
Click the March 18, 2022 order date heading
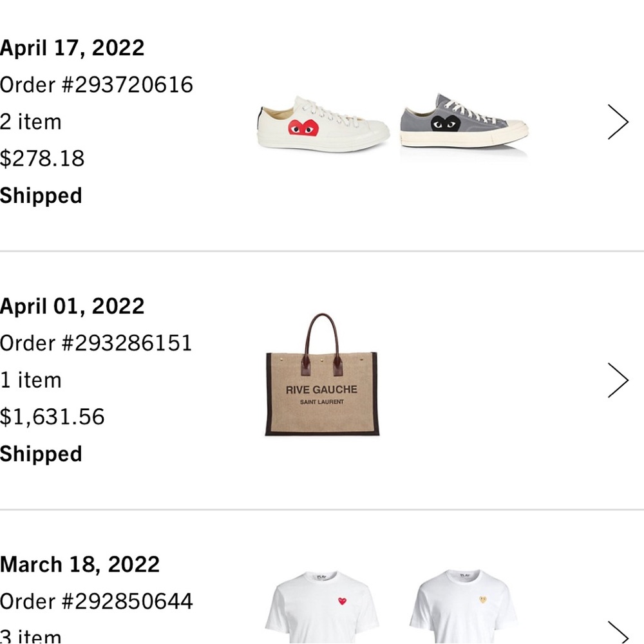coord(79,565)
